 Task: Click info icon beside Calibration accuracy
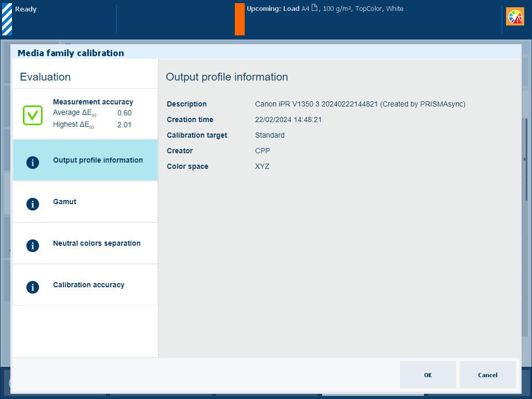click(x=33, y=287)
